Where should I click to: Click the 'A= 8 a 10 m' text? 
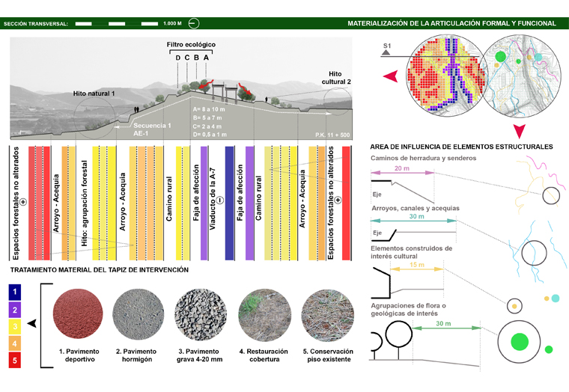[209, 109]
